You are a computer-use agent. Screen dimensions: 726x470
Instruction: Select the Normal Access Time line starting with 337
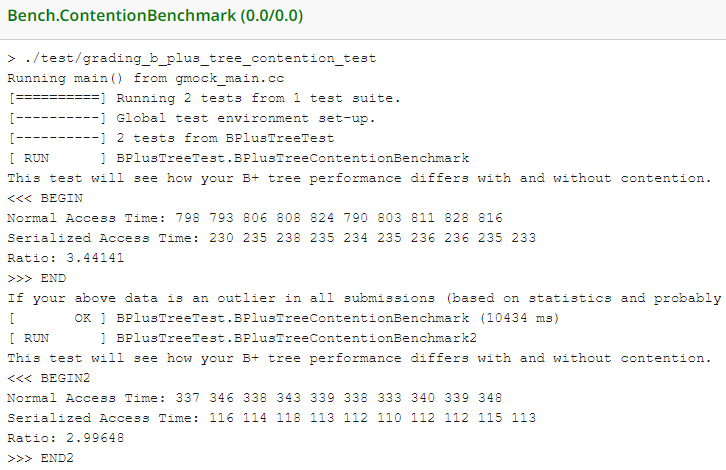click(x=254, y=398)
